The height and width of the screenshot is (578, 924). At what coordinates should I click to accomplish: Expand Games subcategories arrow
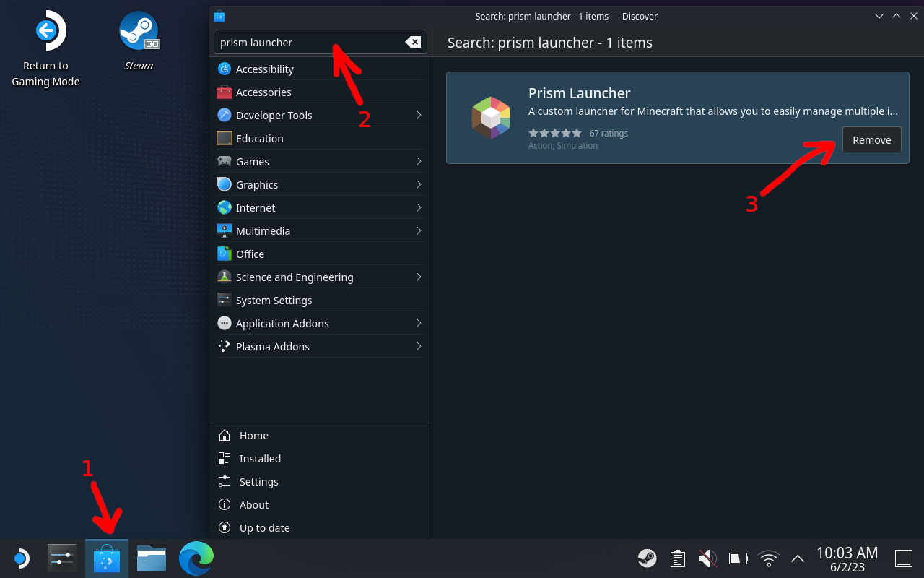pos(419,161)
